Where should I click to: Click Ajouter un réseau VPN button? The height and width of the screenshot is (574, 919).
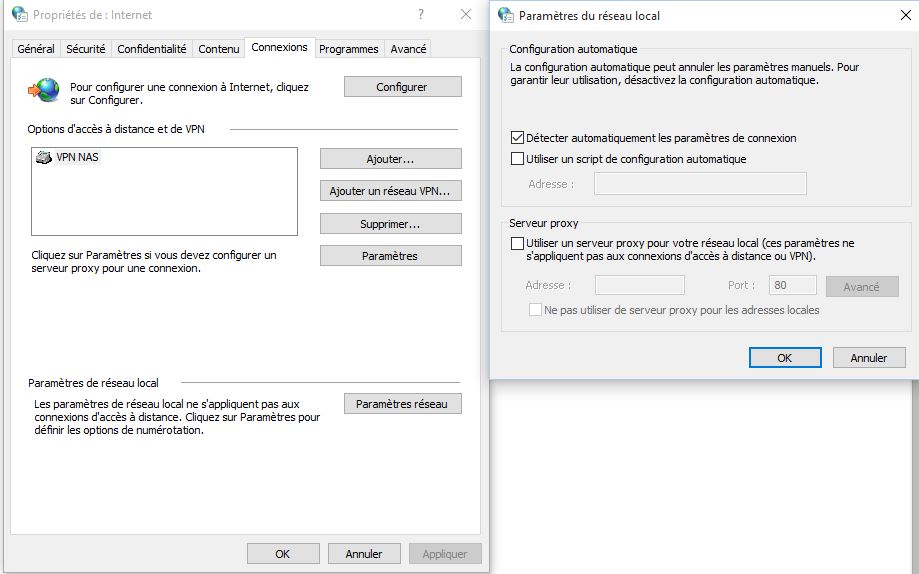click(x=390, y=191)
